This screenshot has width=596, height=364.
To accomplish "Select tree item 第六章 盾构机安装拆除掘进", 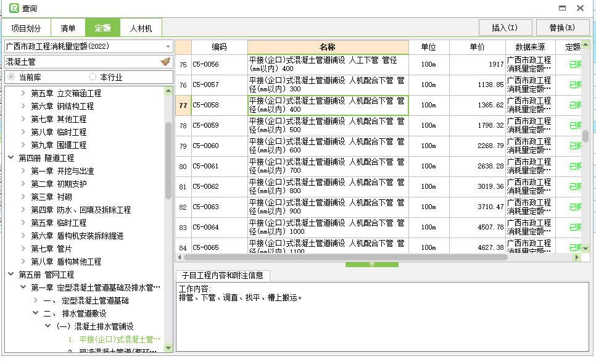I will (77, 236).
